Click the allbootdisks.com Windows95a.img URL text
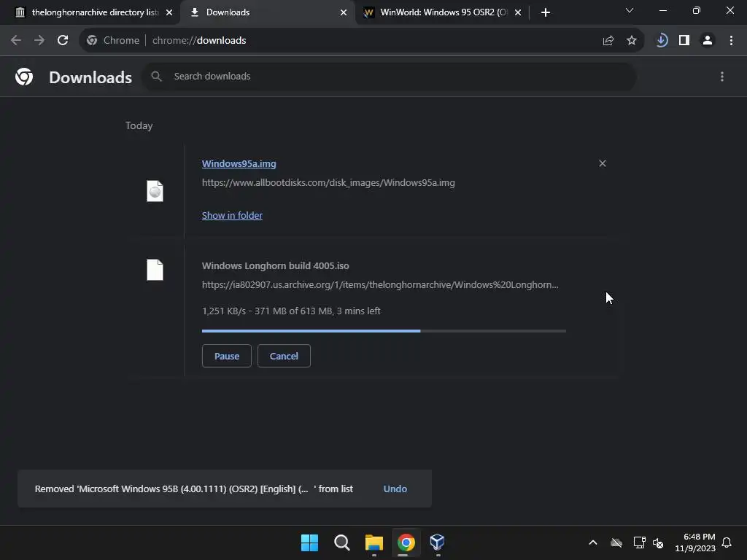Image resolution: width=747 pixels, height=560 pixels. click(328, 182)
